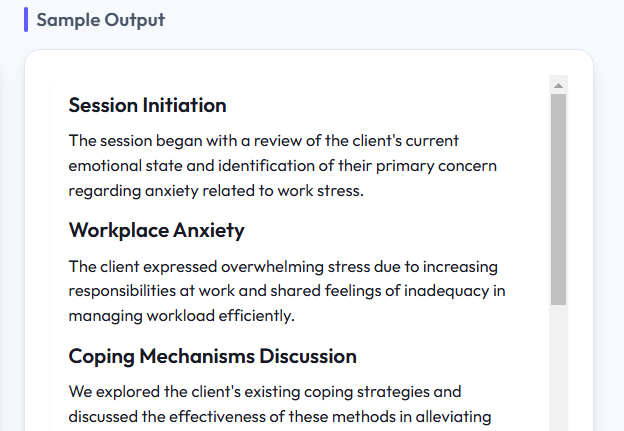Click the scrollbar up arrow
This screenshot has width=624, height=431.
point(558,85)
